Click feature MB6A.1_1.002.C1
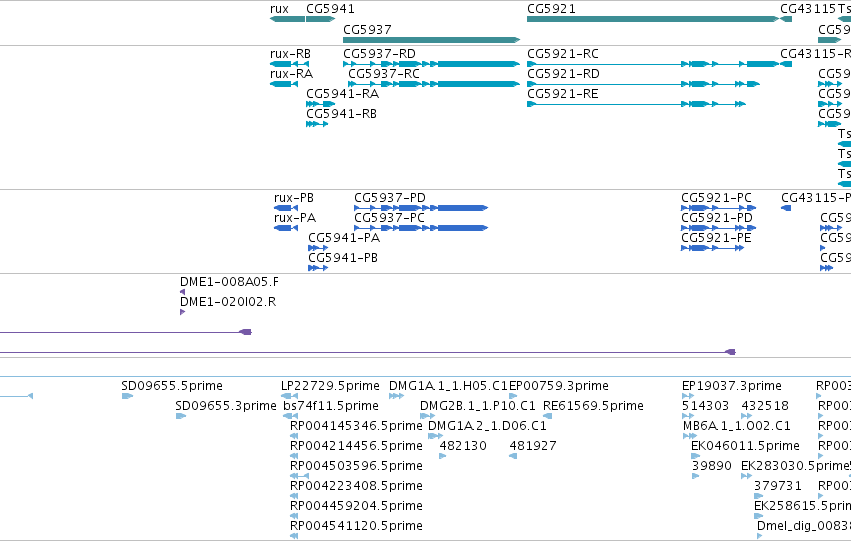 [x=690, y=436]
